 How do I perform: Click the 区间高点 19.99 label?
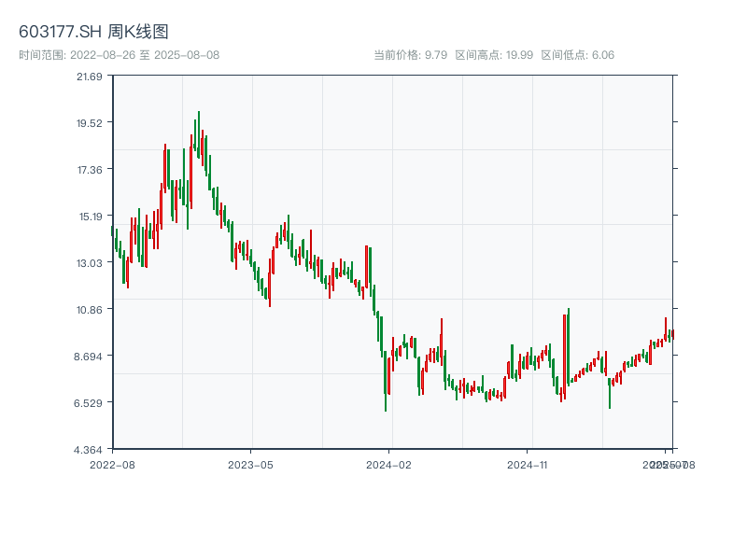(x=494, y=55)
